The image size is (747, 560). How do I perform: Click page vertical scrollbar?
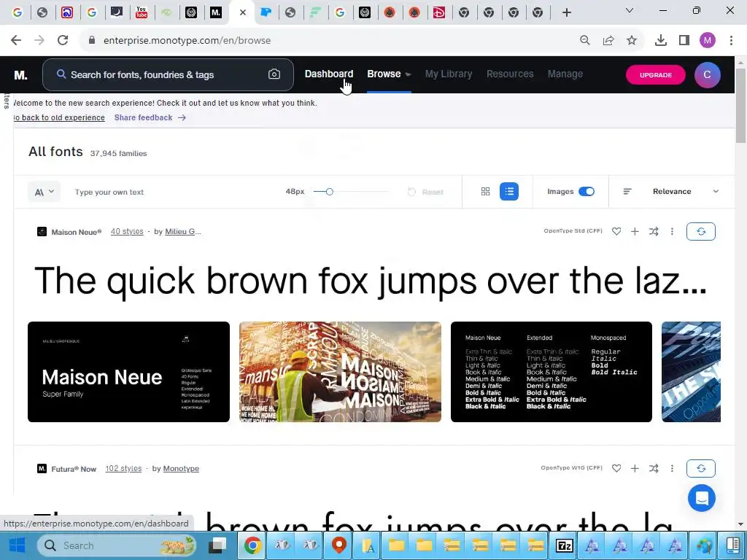(x=741, y=105)
